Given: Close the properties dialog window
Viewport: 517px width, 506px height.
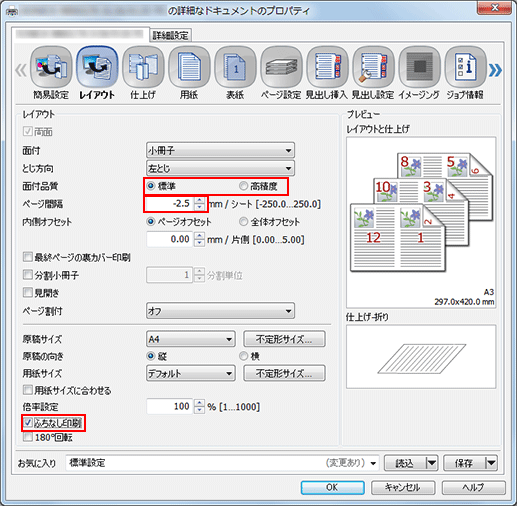Looking at the screenshot, I should 495,8.
